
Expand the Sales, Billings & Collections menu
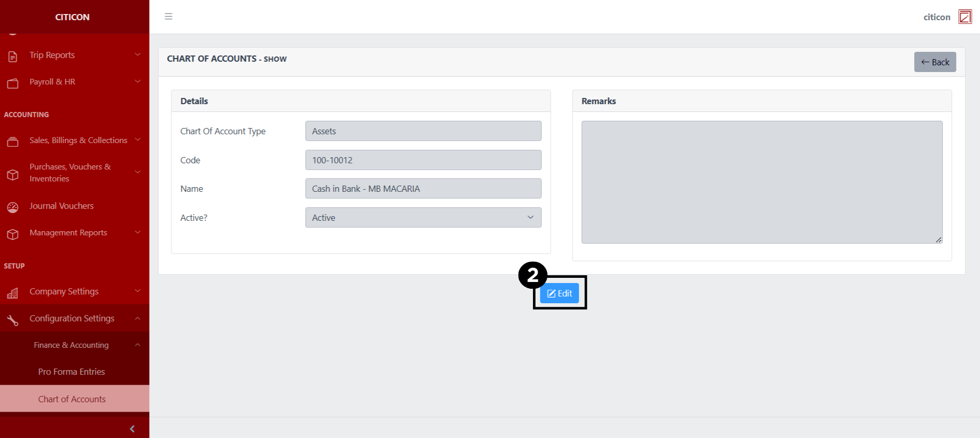pyautogui.click(x=78, y=140)
